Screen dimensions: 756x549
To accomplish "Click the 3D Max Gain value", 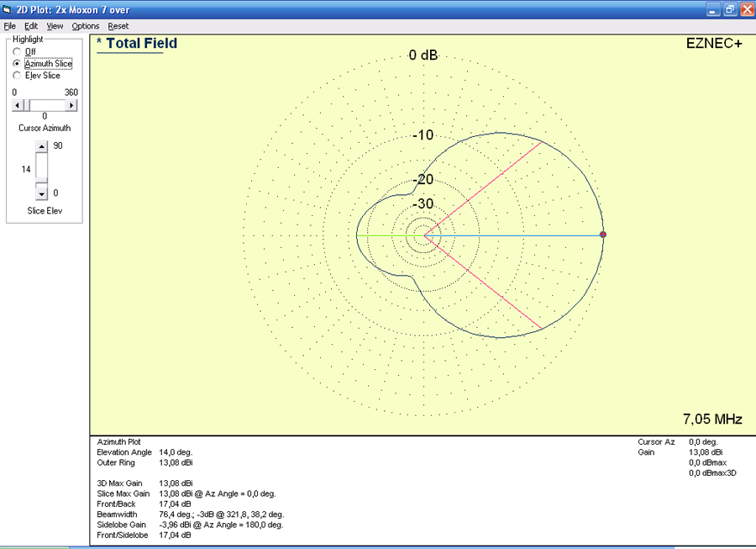I will (x=176, y=483).
